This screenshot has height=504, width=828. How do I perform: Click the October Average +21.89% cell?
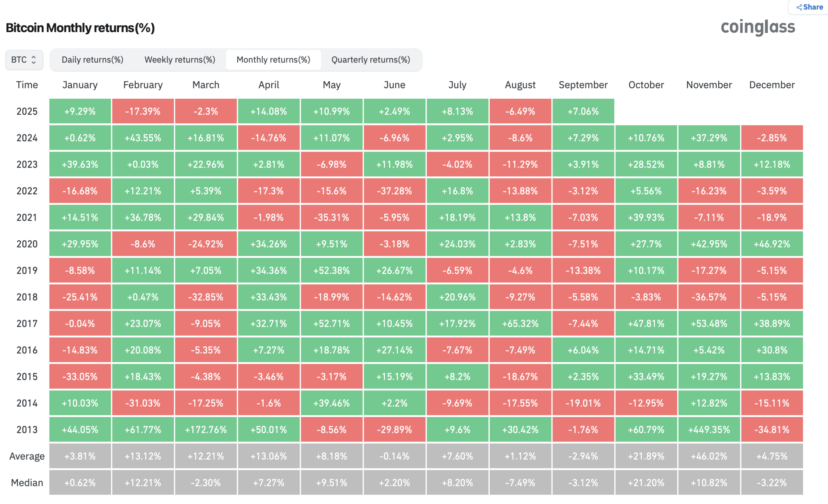click(646, 456)
